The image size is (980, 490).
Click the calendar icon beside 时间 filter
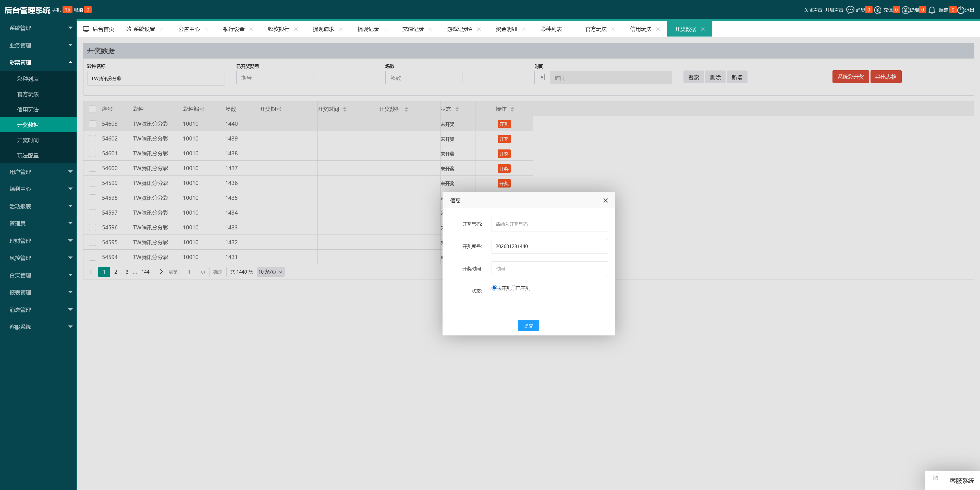(542, 77)
